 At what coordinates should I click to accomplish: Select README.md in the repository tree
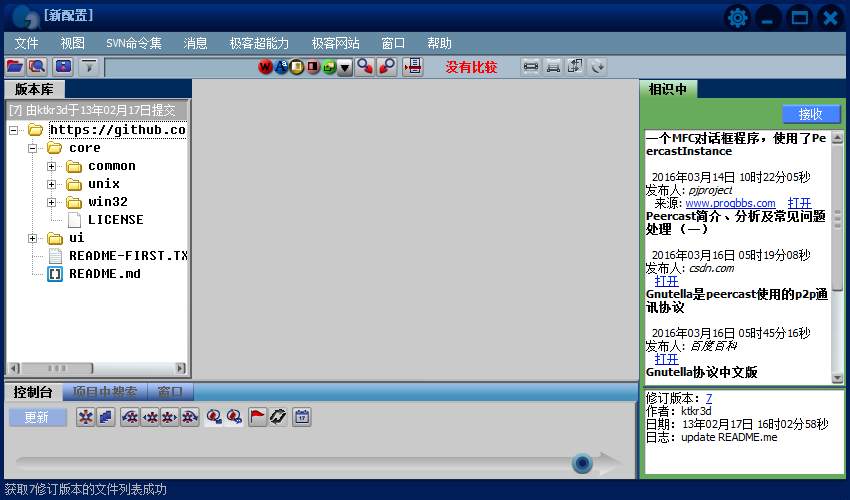[105, 274]
